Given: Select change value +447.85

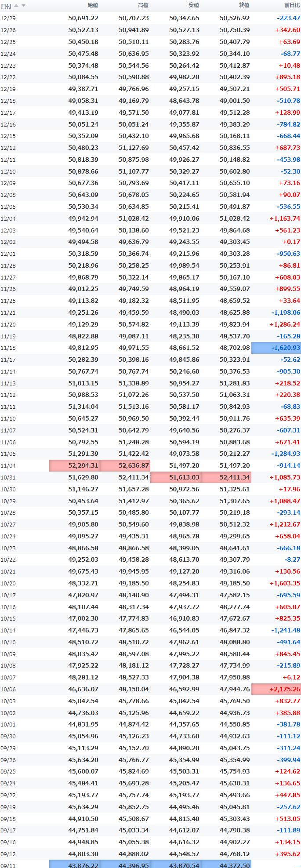Looking at the screenshot, I should tap(287, 795).
